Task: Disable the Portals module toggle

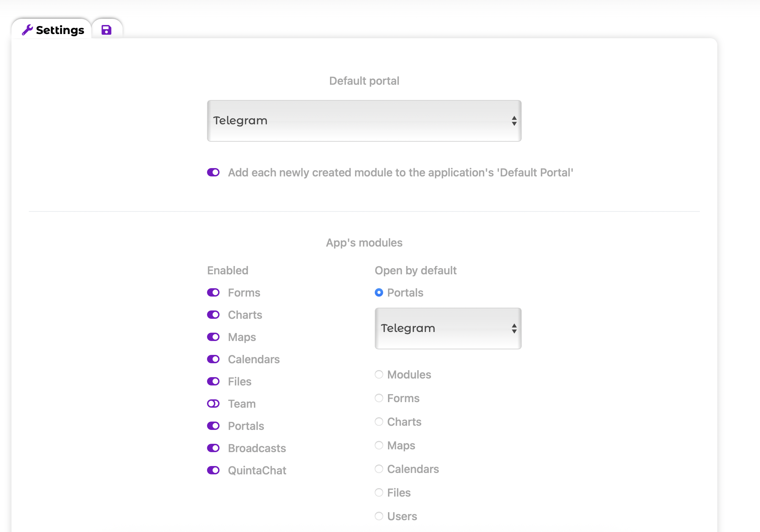Action: coord(213,426)
